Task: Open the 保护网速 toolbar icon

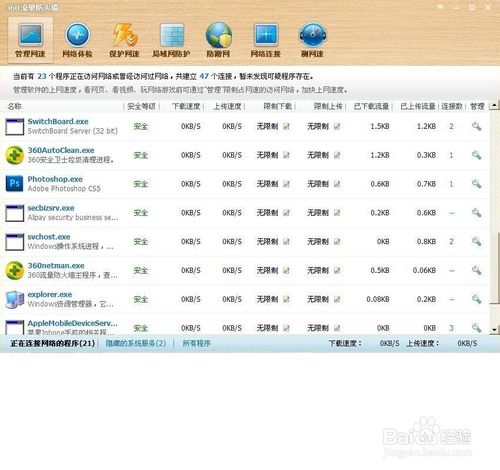Action: coord(124,40)
